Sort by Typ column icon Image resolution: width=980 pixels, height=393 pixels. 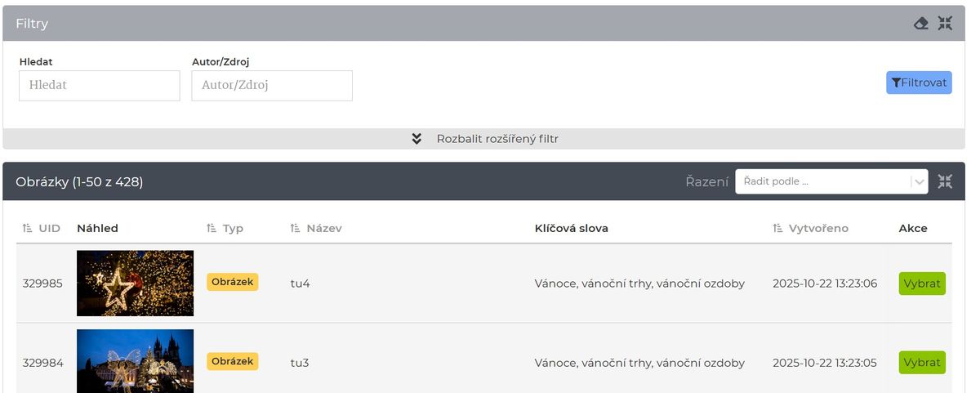click(x=212, y=229)
